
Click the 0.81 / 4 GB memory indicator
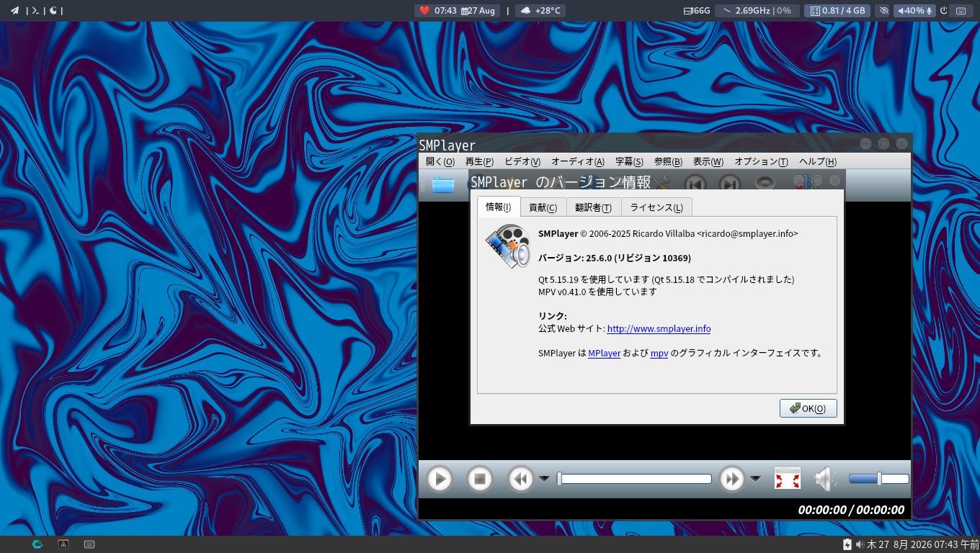tap(837, 11)
